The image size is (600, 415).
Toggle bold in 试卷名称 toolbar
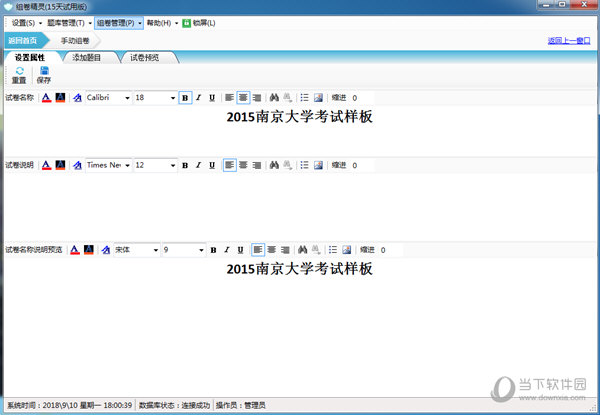tap(185, 98)
